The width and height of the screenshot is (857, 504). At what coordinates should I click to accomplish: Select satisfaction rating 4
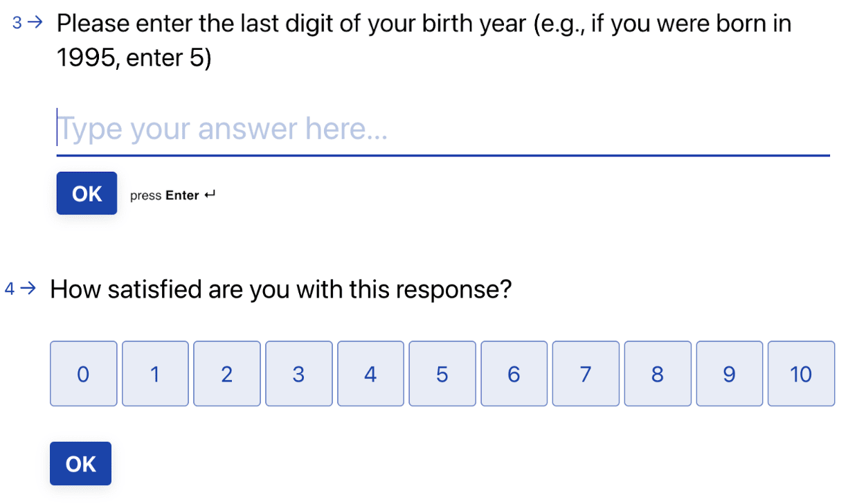click(x=370, y=374)
